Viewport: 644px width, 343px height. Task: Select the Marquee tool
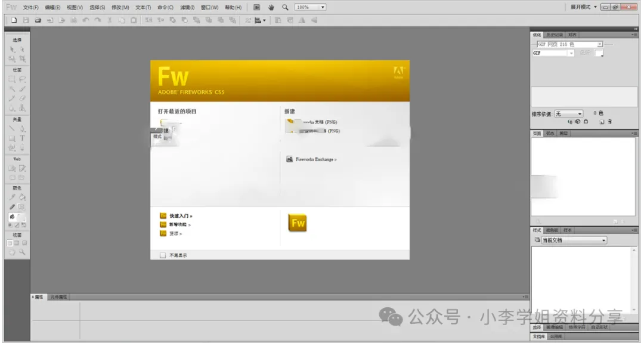pos(12,79)
